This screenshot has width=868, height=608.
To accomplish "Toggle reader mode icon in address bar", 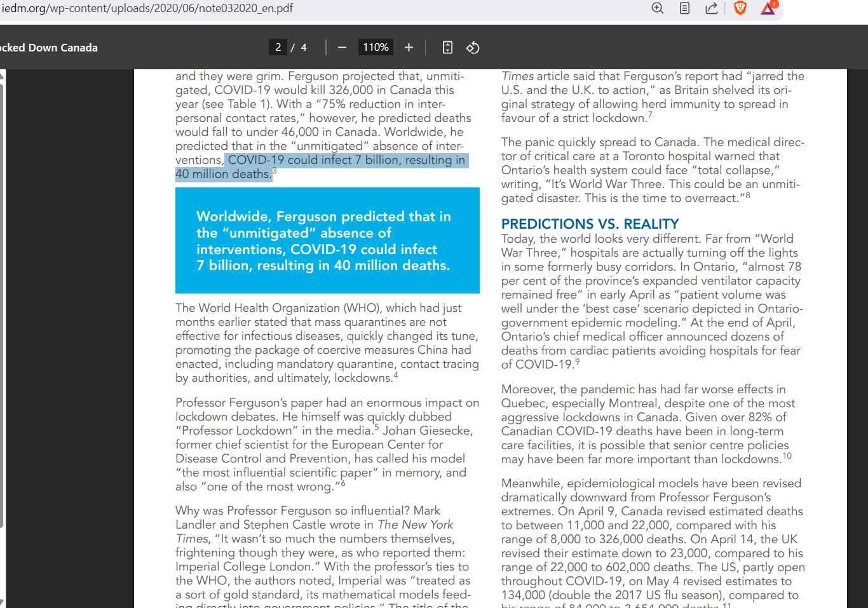I will [x=684, y=8].
